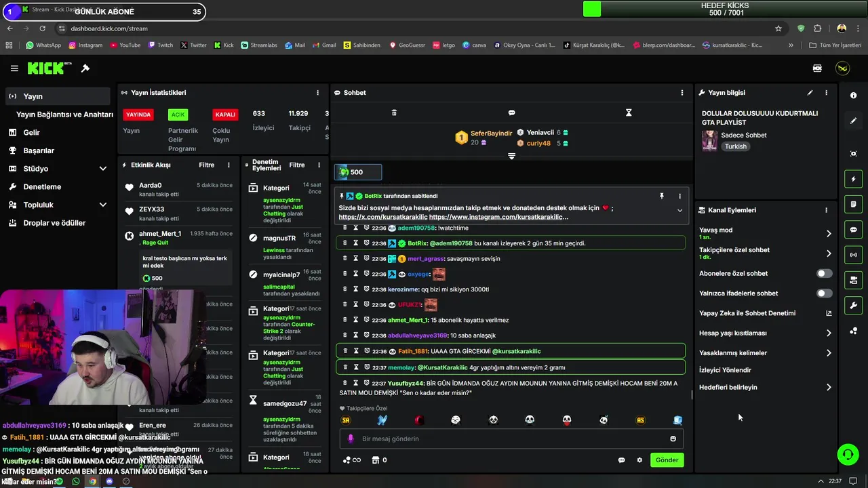Open the Streamlabs bookmark in bookmarks bar
This screenshot has width=868, height=488.
pyautogui.click(x=258, y=45)
